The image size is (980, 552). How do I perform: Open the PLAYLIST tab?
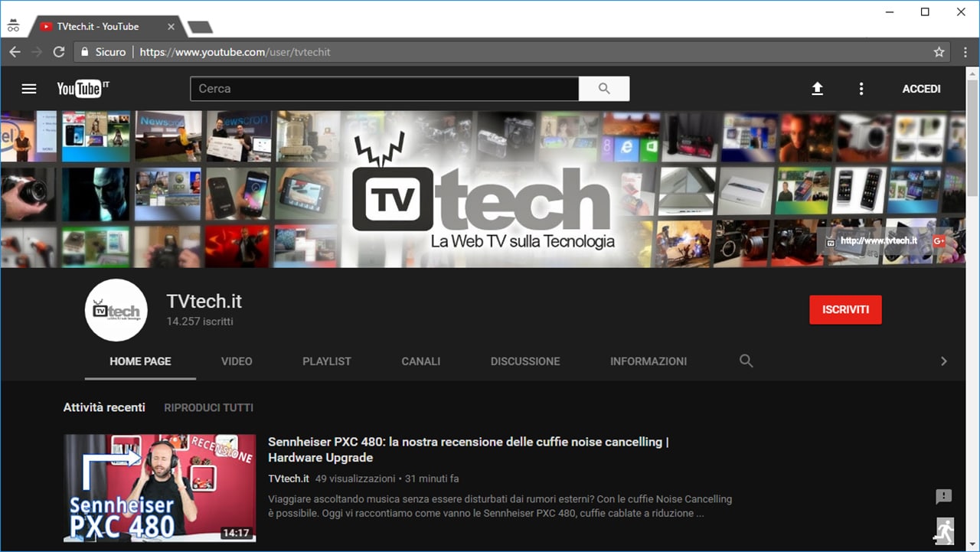(327, 361)
